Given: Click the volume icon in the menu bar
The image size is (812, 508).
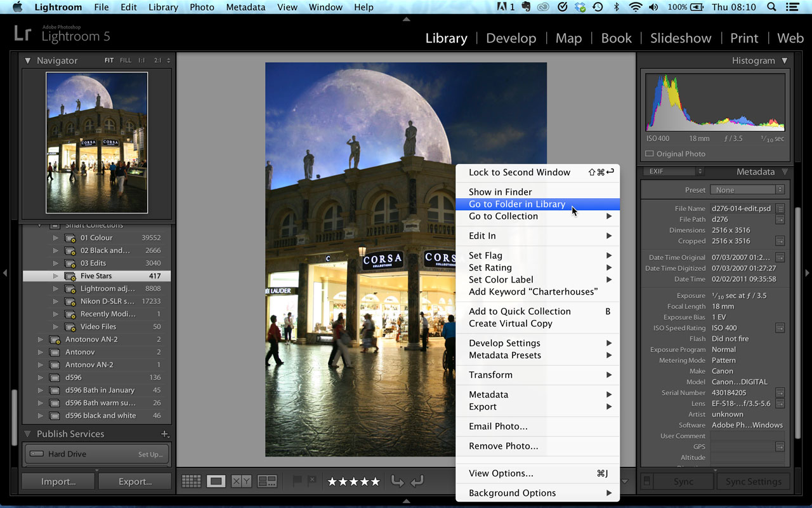Looking at the screenshot, I should [x=653, y=7].
